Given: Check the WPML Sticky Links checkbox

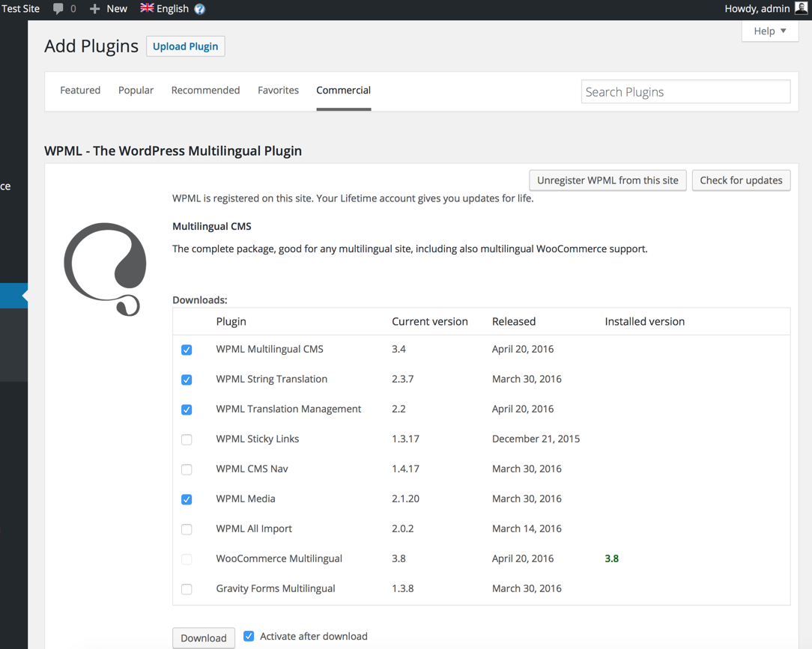Looking at the screenshot, I should (x=187, y=440).
